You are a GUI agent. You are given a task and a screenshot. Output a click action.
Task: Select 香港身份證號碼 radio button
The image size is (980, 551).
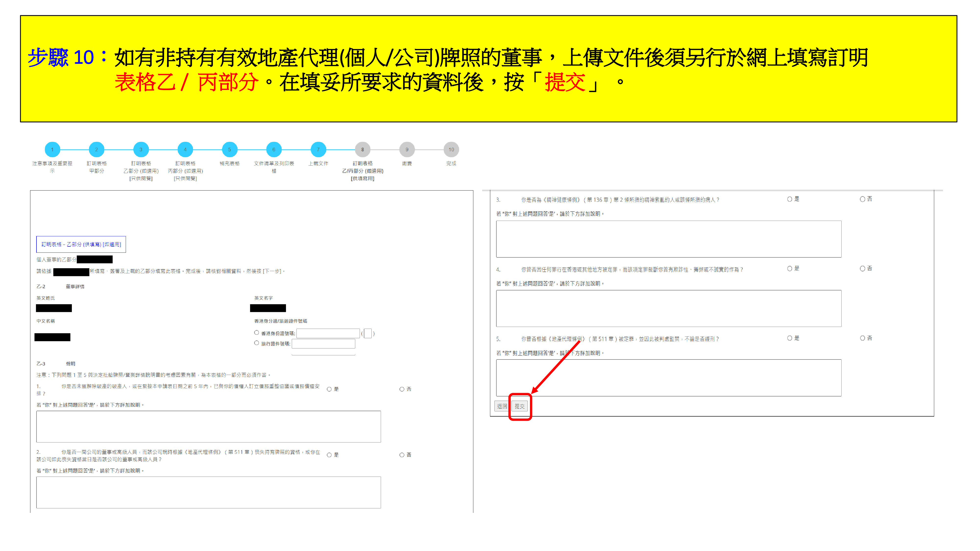(257, 333)
